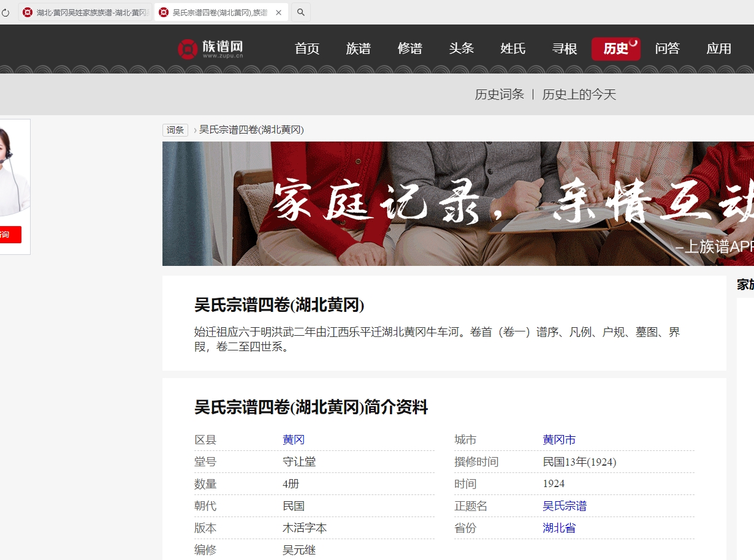This screenshot has width=754, height=560.
Task: Click the 族谱网 logo
Action: coord(211,49)
